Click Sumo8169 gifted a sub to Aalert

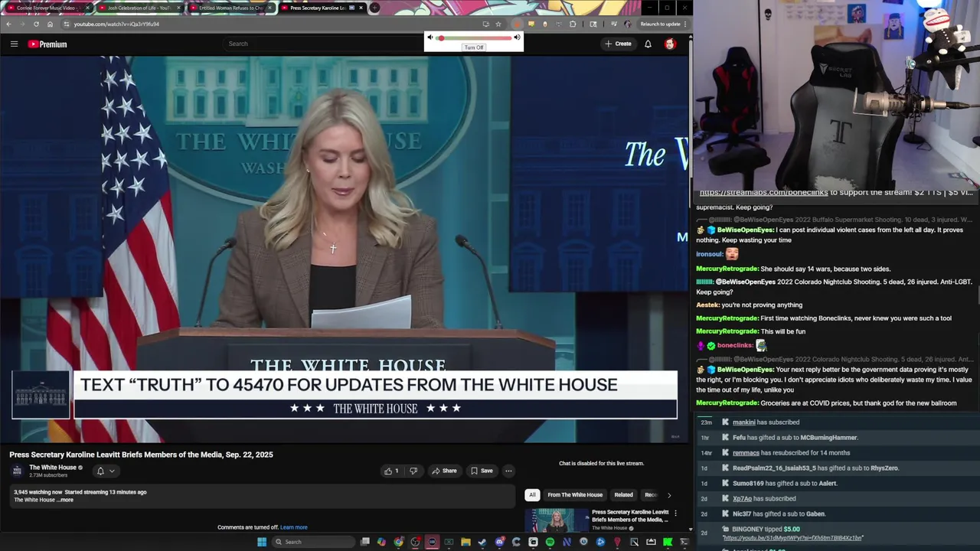click(x=785, y=484)
